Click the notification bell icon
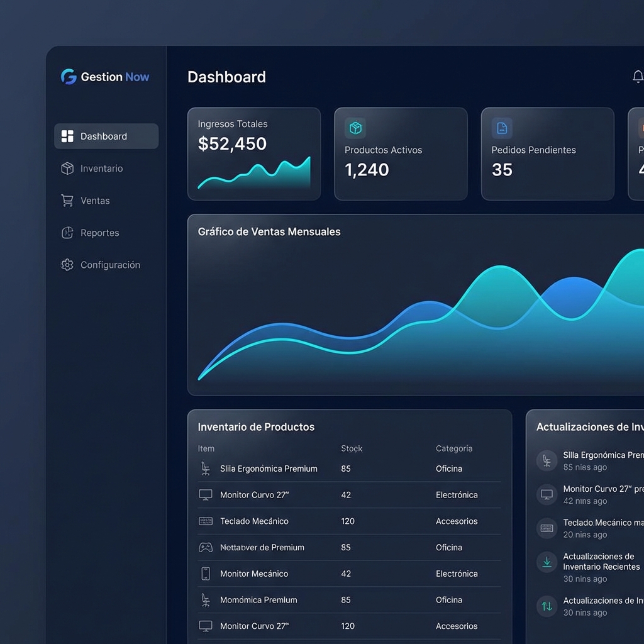This screenshot has height=644, width=644. (x=638, y=76)
